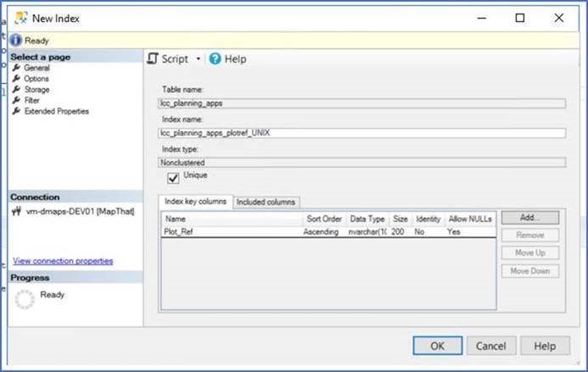Click the New Index title icon

tap(21, 18)
